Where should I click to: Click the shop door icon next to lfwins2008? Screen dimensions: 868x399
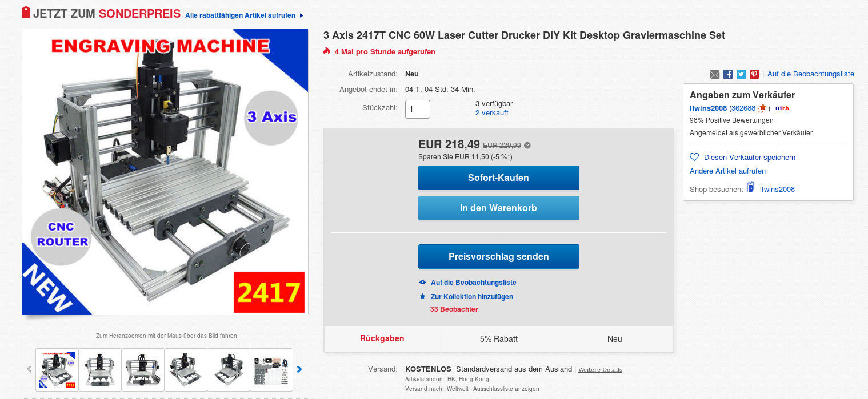click(x=750, y=187)
